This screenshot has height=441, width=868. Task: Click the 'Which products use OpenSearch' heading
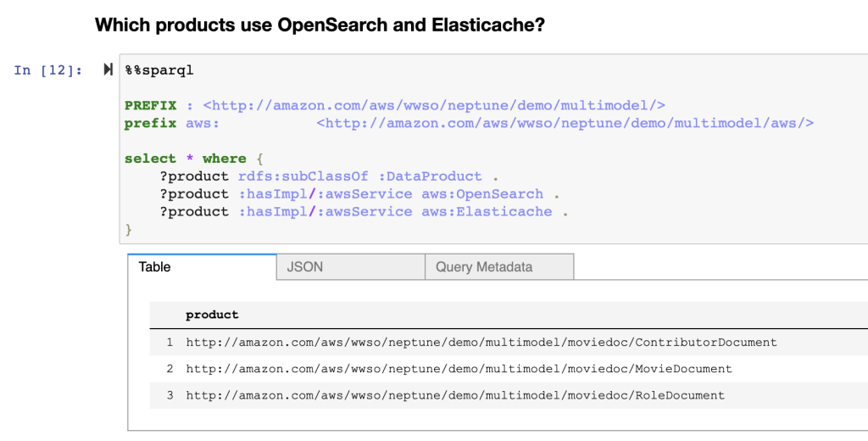click(x=320, y=25)
